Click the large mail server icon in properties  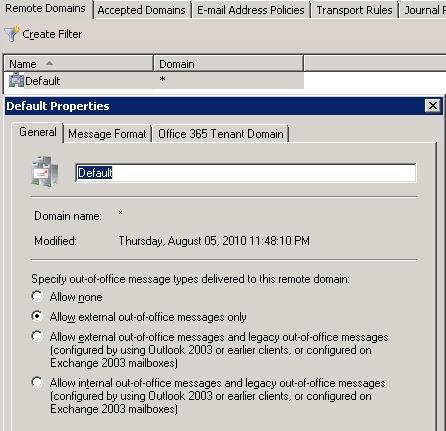(45, 171)
